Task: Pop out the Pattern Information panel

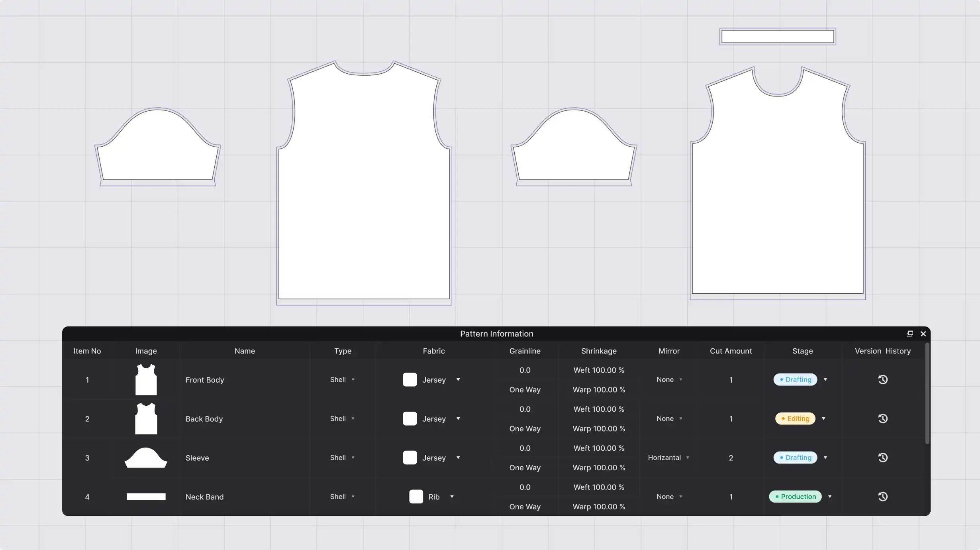Action: [x=910, y=334]
